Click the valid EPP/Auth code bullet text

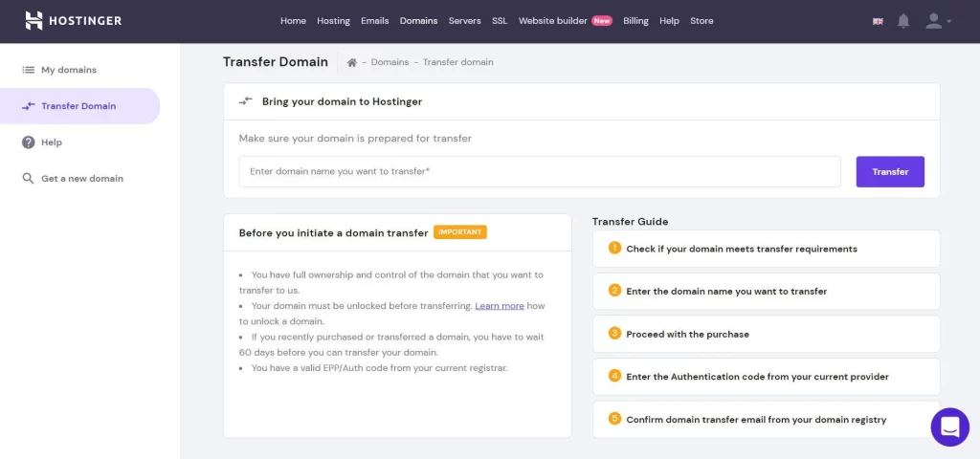[379, 368]
